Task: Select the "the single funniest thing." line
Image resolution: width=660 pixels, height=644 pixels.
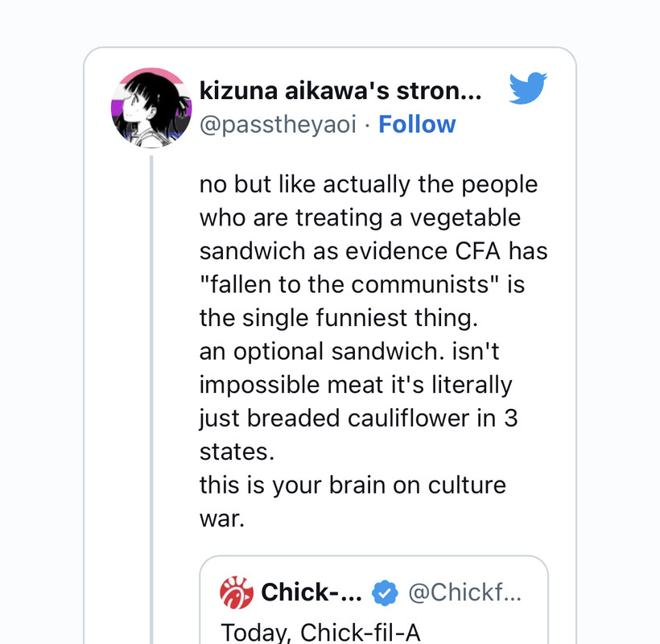Action: [338, 317]
